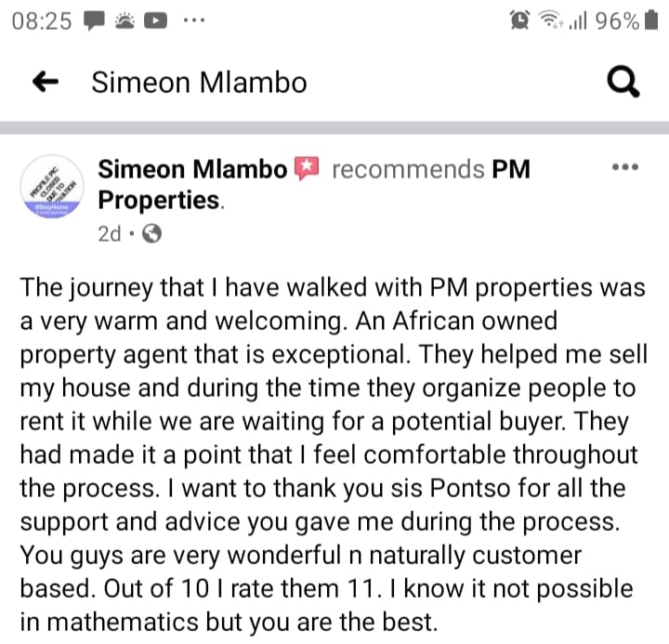Tap the mobile signal strength icon
Viewport: 669px width, 644px height.
578,21
